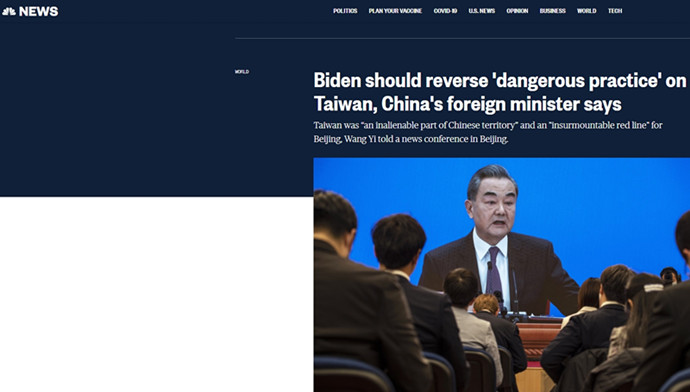Click subheadline line about "inalienable part of Chinese territory"
The height and width of the screenshot is (392, 690).
(488, 125)
